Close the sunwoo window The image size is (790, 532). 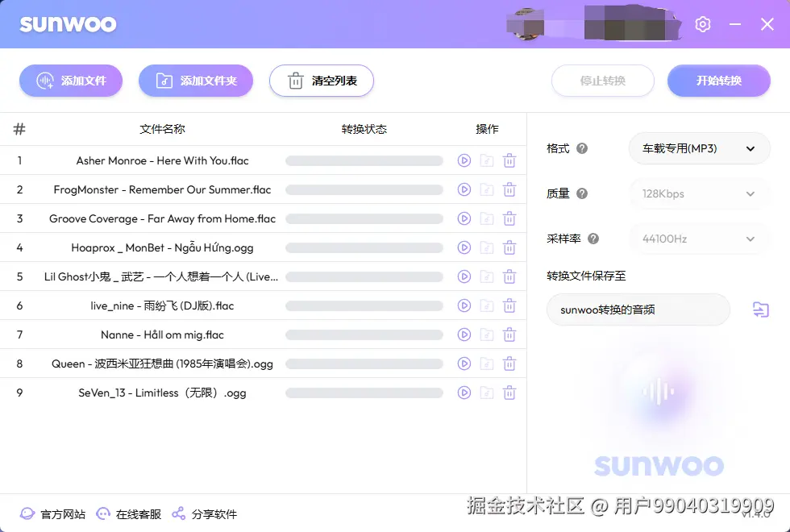(767, 24)
